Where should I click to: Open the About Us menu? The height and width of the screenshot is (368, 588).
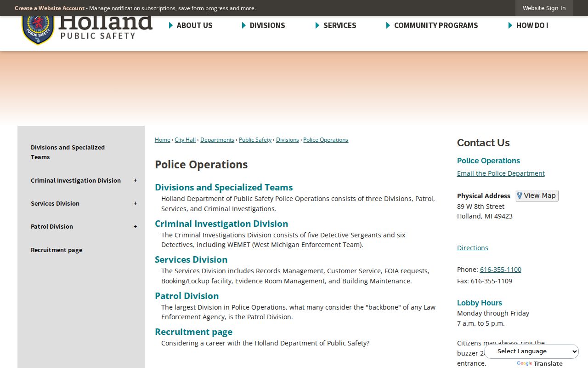[x=191, y=25]
